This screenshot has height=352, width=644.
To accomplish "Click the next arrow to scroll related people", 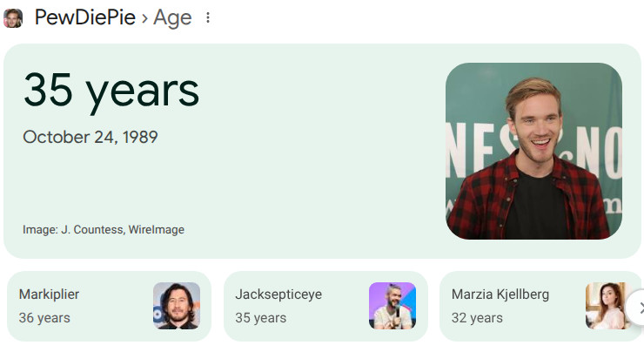I will pos(637,307).
